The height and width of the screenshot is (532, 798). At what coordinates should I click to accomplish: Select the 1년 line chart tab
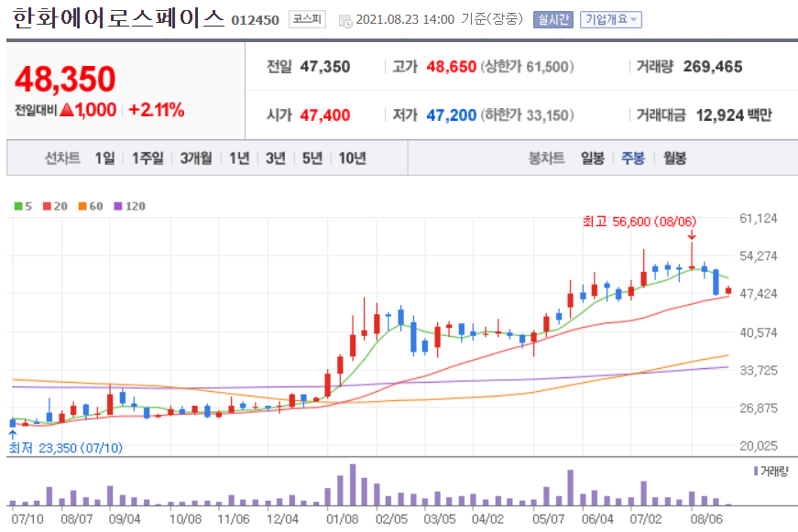coord(239,158)
